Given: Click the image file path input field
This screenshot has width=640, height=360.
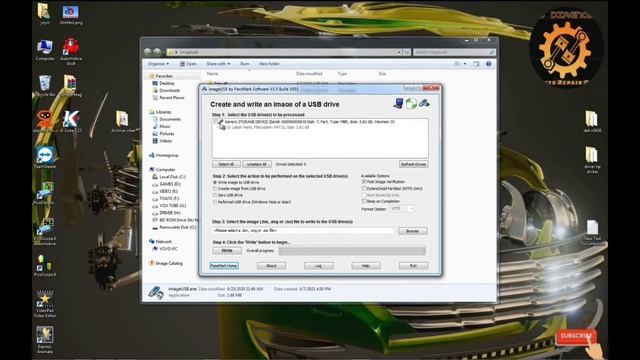Looking at the screenshot, I should (x=303, y=231).
